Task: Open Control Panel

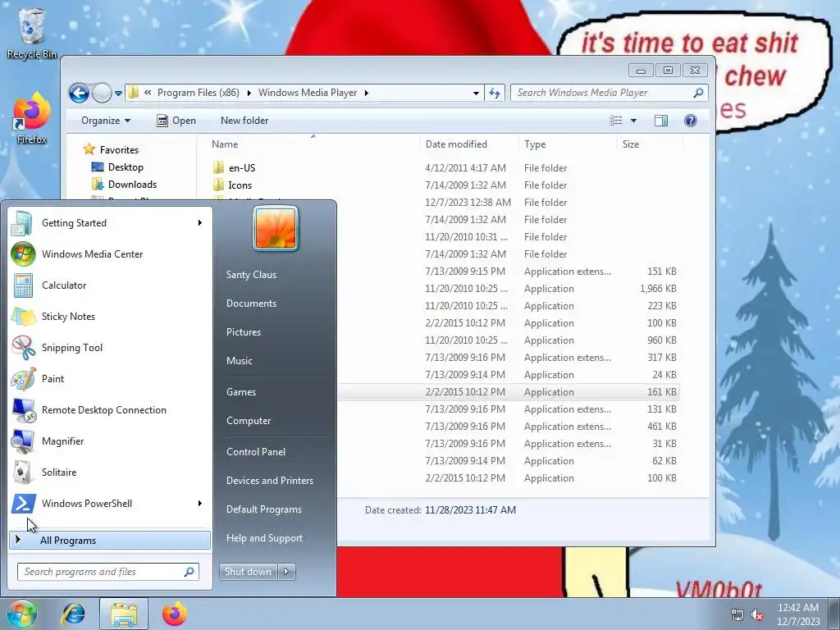Action: pos(256,452)
